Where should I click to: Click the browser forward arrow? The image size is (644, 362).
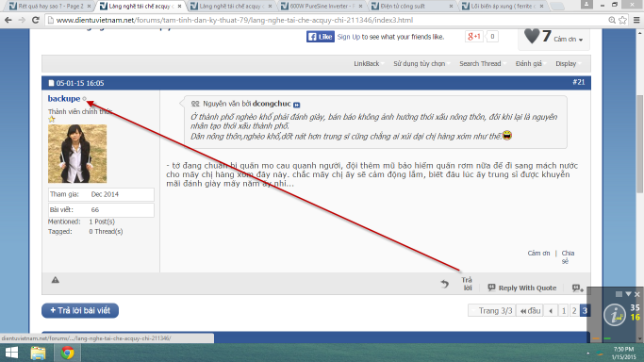point(22,20)
